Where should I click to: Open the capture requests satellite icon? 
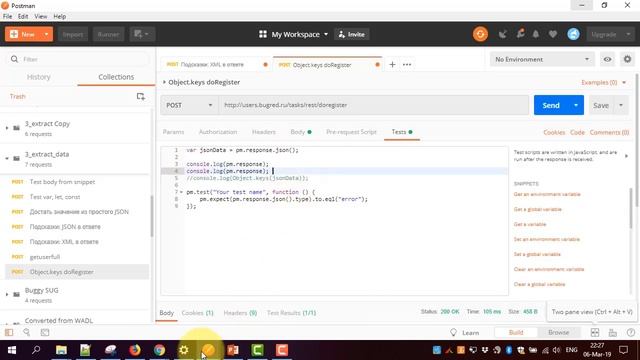(502, 34)
